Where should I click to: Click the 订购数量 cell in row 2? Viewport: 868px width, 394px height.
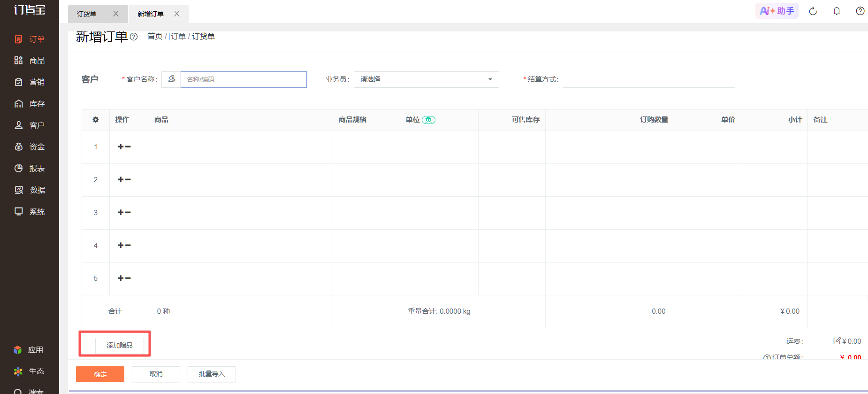point(609,180)
